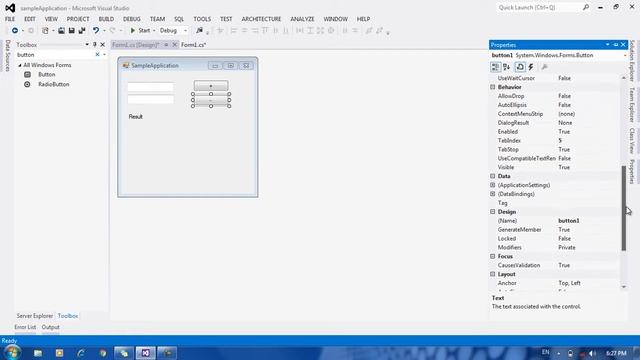Collapse the Focus property category
The image size is (640, 360).
493,256
